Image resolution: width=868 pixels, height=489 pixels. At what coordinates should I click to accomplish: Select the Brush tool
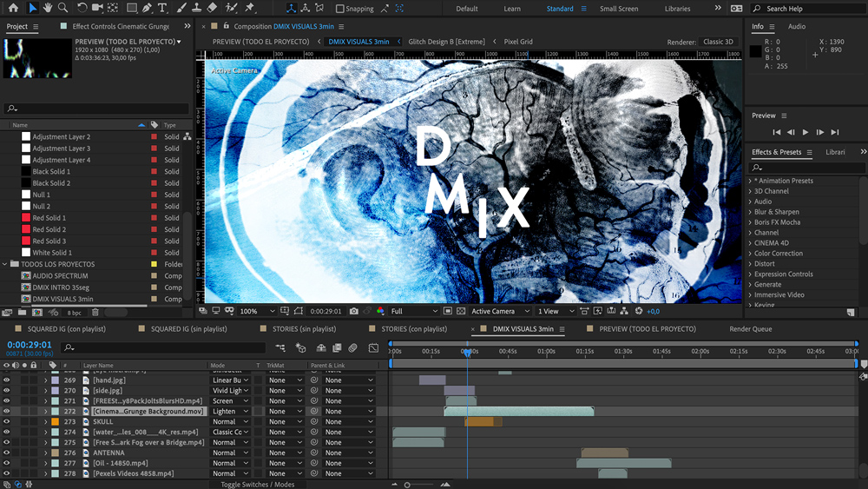click(x=181, y=8)
